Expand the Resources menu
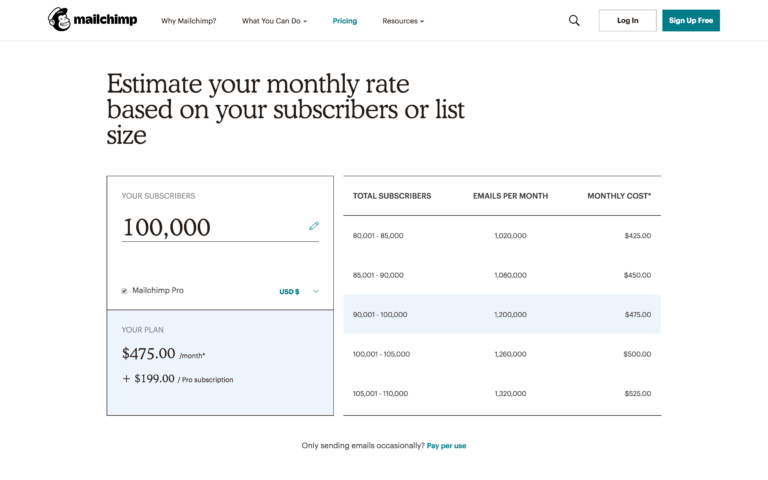This screenshot has width=768, height=480. tap(403, 21)
